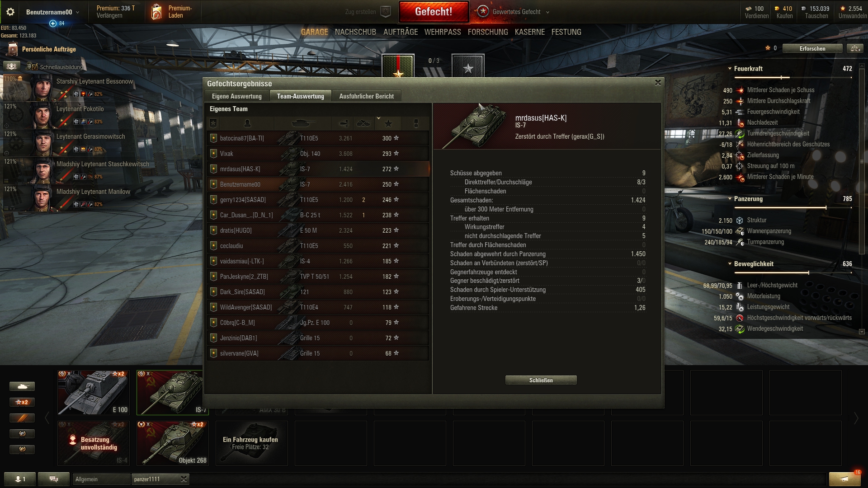Open the Persönliche Aufträge briefcase icon
The height and width of the screenshot is (488, 868).
tap(13, 49)
